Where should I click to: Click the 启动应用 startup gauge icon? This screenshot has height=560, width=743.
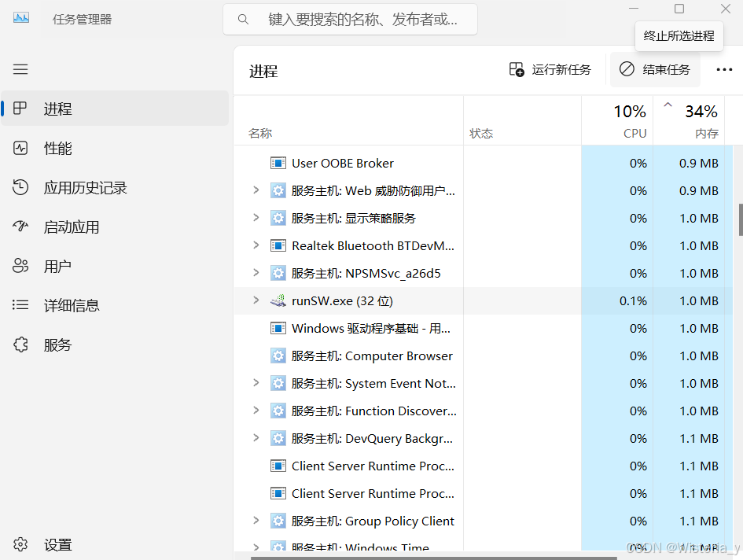[x=20, y=227]
